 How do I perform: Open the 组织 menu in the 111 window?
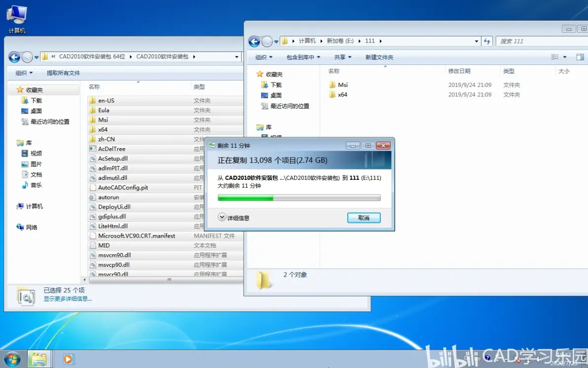tap(263, 57)
